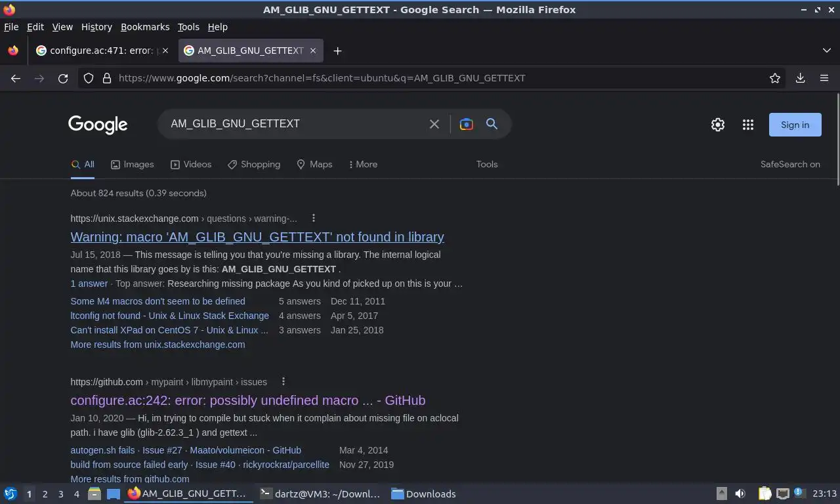Switch to Videos results
The height and width of the screenshot is (504, 840).
coord(191,165)
